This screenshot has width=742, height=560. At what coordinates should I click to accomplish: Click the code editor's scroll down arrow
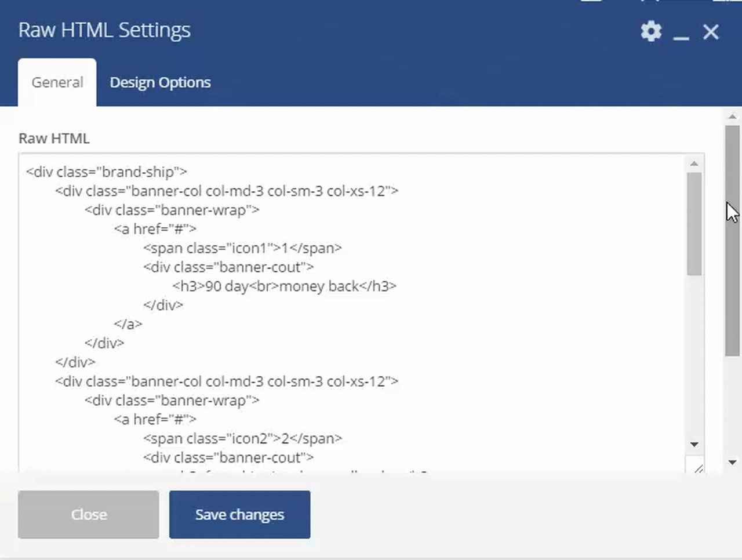pyautogui.click(x=694, y=445)
